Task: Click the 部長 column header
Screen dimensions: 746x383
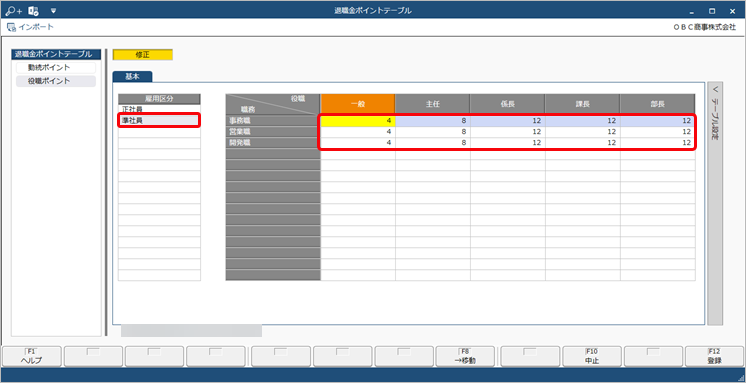Action: pos(658,104)
